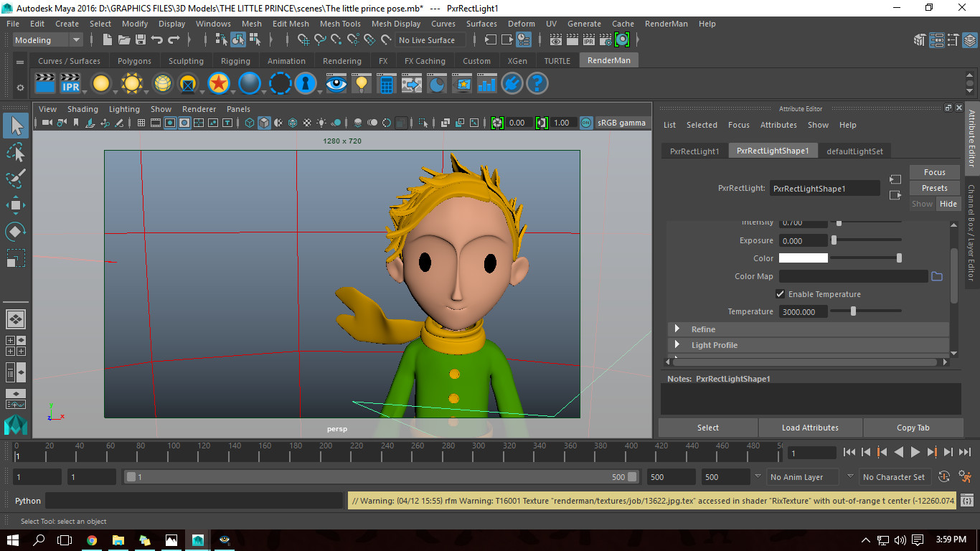Image resolution: width=980 pixels, height=551 pixels.
Task: Create an environment dome light
Action: pyautogui.click(x=163, y=84)
